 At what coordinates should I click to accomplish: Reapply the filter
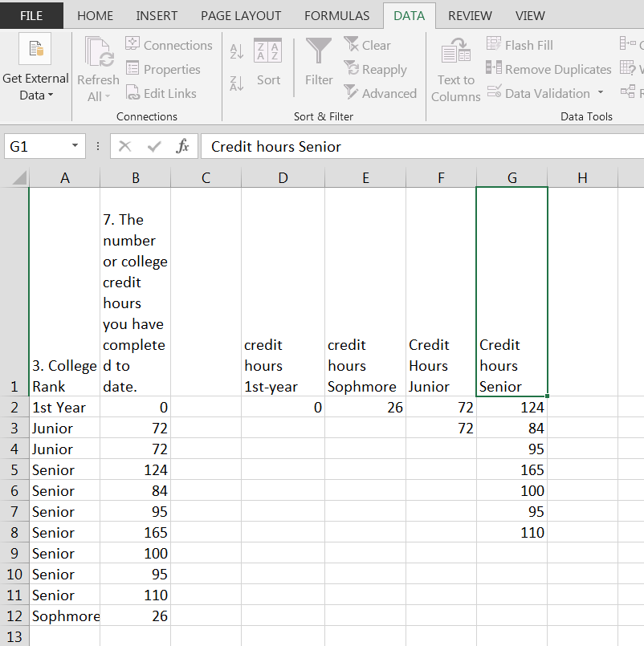pyautogui.click(x=375, y=69)
